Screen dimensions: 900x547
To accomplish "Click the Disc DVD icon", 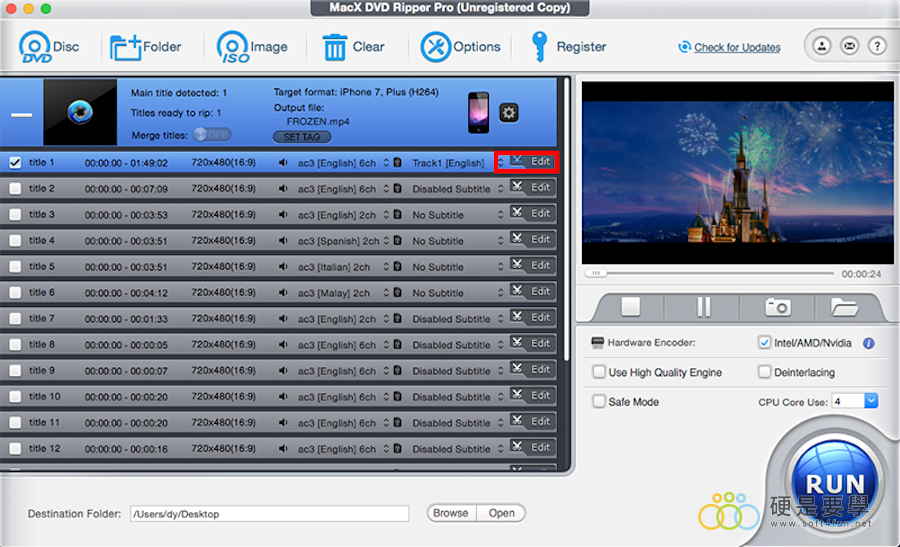I will 35,47.
